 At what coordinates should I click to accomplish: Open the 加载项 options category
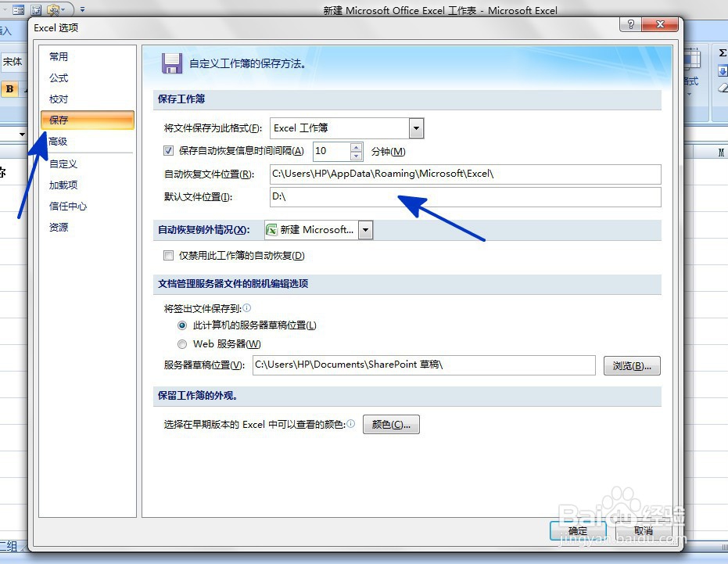coord(63,185)
